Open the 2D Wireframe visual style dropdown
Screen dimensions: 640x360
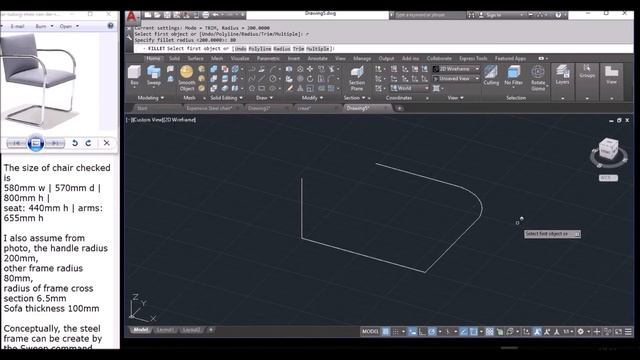tap(456, 69)
